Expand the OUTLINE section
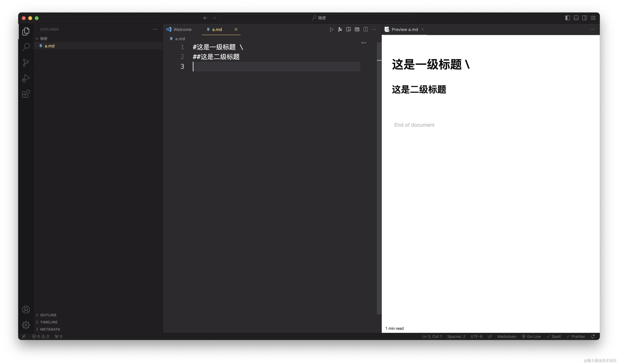This screenshot has width=618, height=364. point(48,315)
